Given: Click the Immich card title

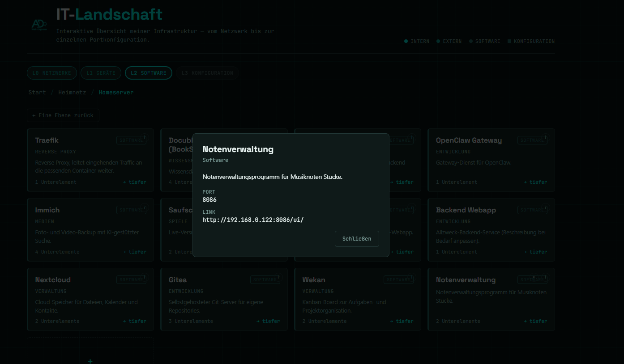Looking at the screenshot, I should pyautogui.click(x=47, y=210).
